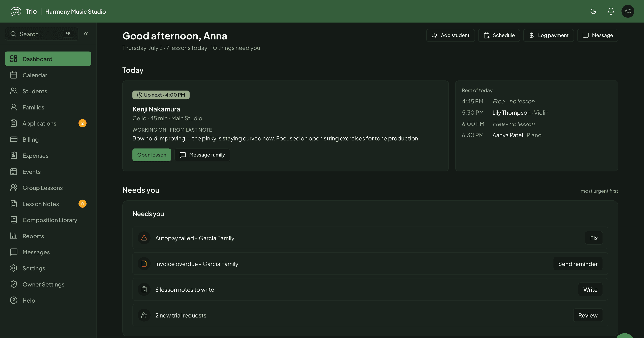Open Families section
This screenshot has height=338, width=644.
[48, 107]
